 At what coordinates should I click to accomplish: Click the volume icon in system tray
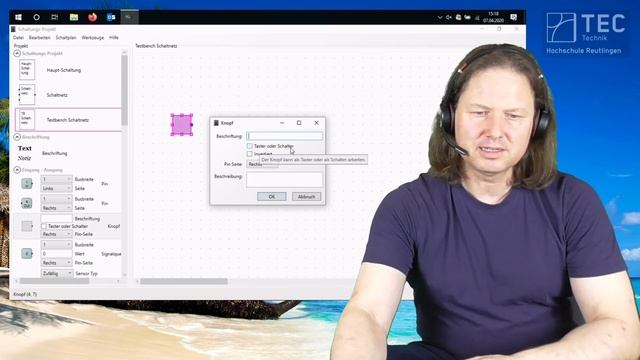(x=449, y=17)
